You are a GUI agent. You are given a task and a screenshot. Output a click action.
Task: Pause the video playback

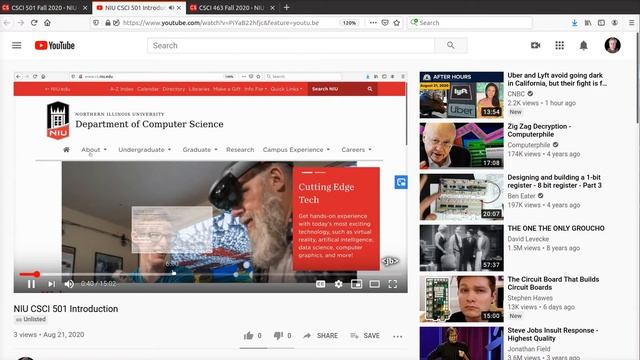coord(31,284)
